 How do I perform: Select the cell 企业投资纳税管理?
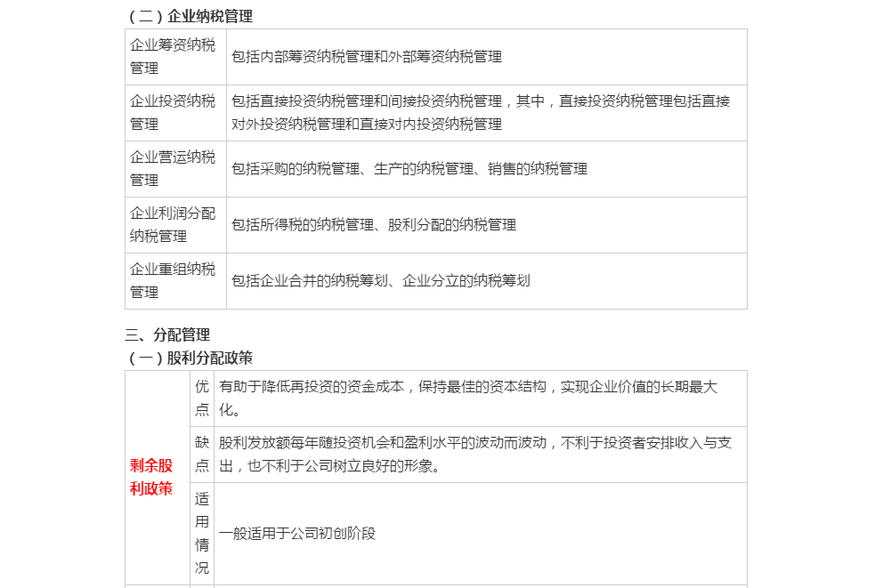(x=173, y=113)
